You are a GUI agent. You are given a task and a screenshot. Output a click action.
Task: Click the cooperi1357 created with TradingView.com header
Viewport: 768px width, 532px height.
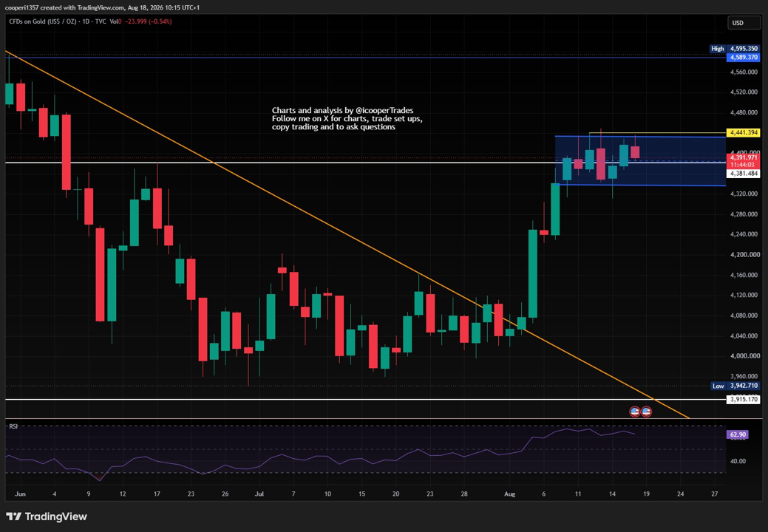pyautogui.click(x=102, y=7)
